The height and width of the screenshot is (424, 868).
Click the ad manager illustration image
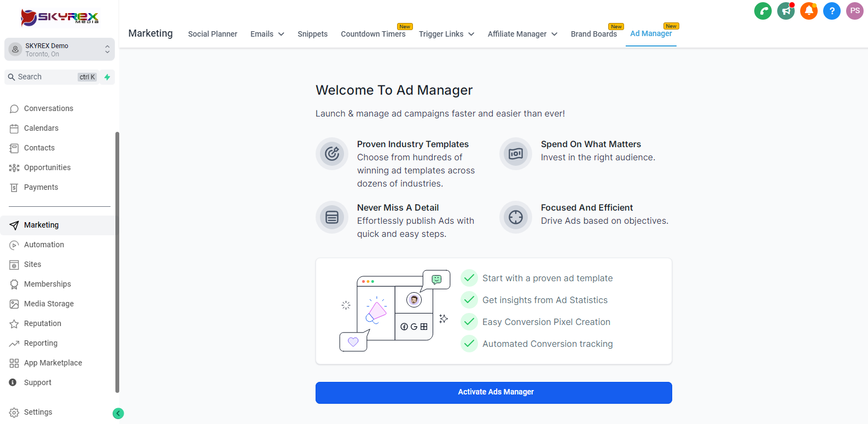point(394,310)
